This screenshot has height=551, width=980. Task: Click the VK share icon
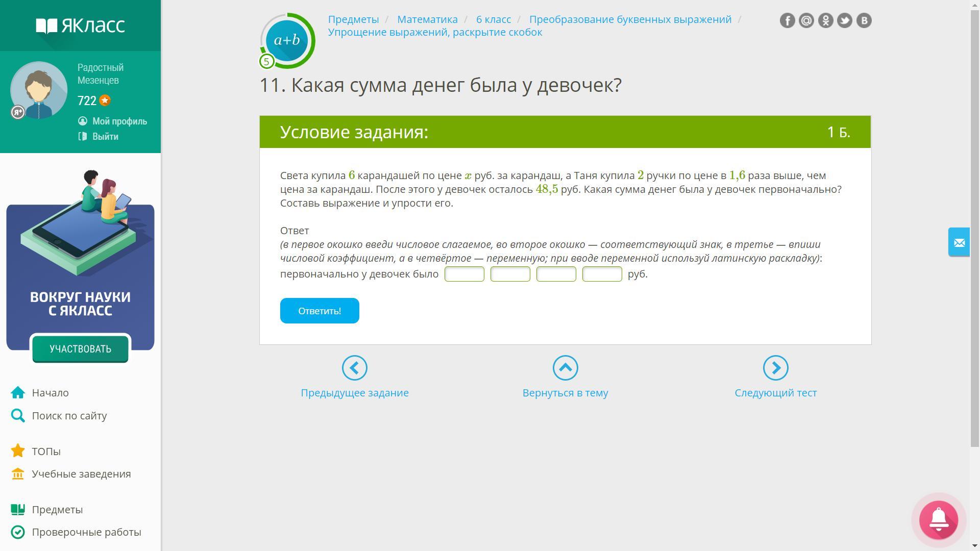pos(864,20)
